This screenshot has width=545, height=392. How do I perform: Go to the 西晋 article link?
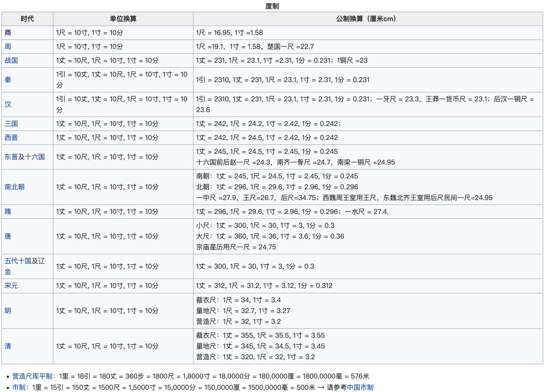point(11,138)
